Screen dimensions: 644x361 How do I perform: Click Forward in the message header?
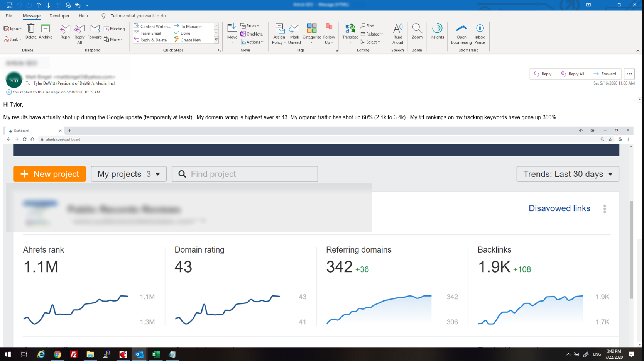(x=605, y=74)
